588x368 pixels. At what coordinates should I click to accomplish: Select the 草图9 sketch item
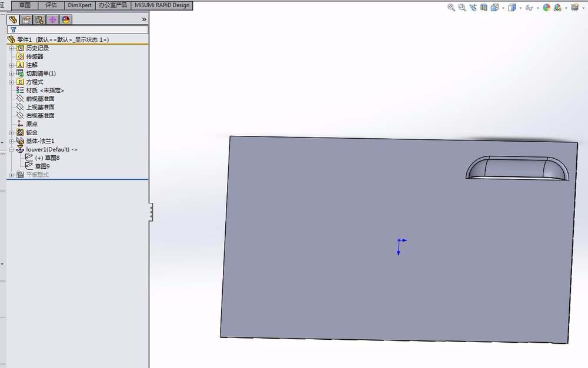41,166
